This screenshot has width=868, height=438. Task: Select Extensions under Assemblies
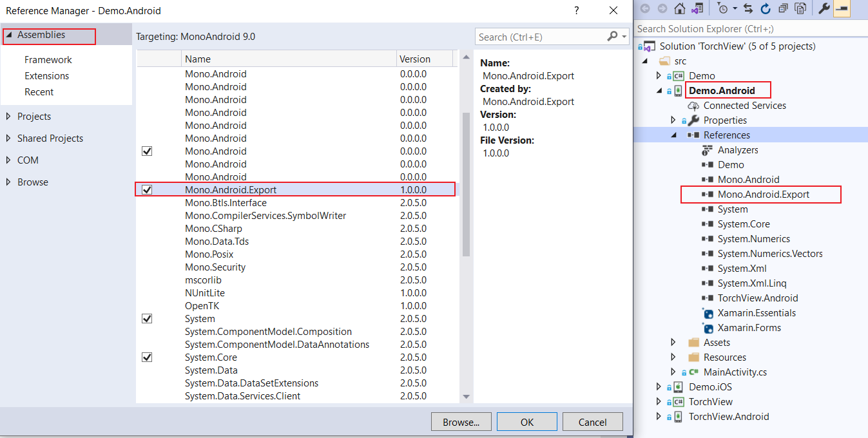click(x=46, y=76)
